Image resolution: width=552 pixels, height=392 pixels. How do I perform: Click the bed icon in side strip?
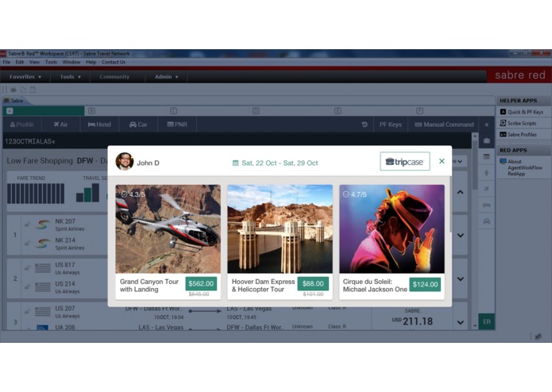click(x=487, y=205)
